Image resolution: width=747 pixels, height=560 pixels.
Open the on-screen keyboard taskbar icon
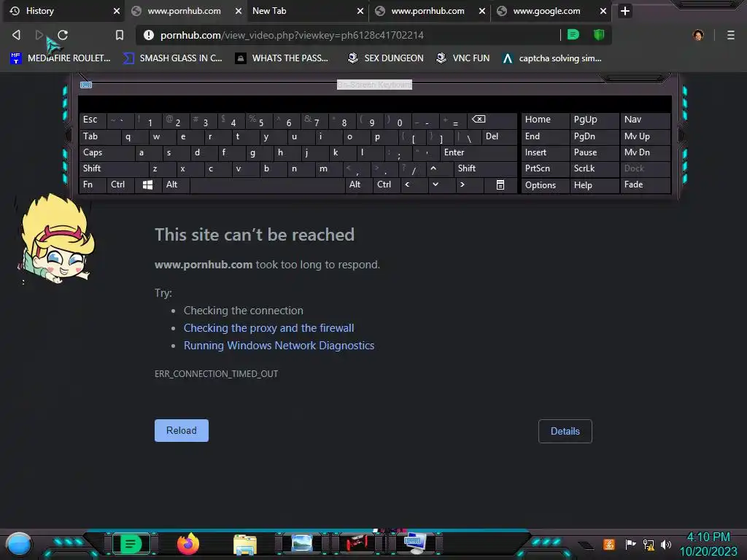pos(415,543)
